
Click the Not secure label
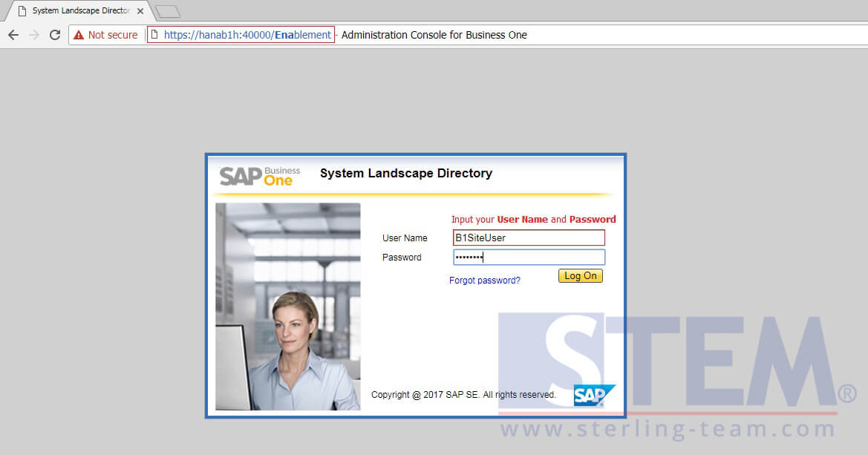point(113,35)
